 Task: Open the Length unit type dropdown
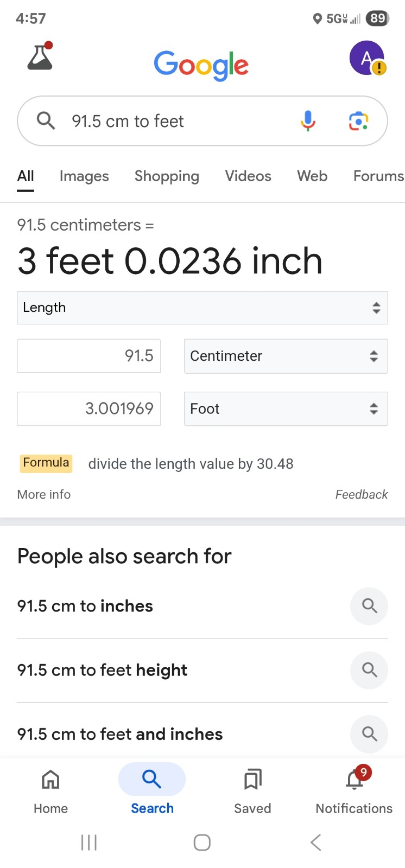click(x=202, y=308)
